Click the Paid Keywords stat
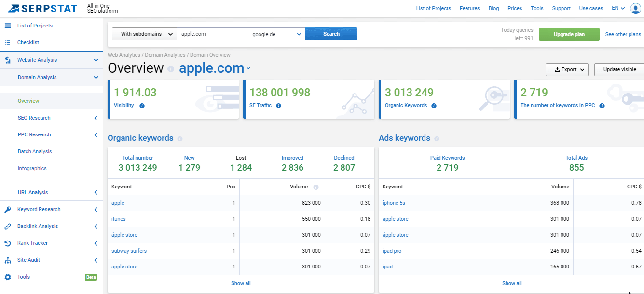 (447, 163)
